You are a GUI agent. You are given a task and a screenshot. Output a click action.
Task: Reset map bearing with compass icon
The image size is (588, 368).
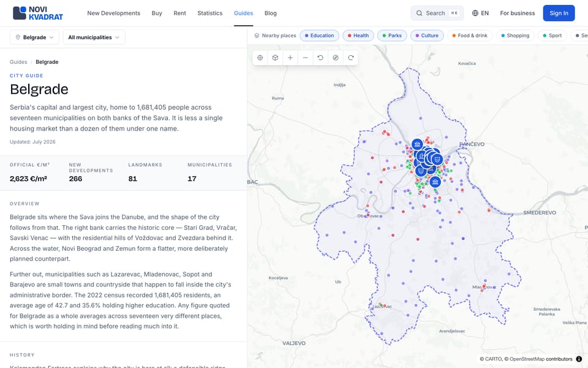[x=336, y=58]
